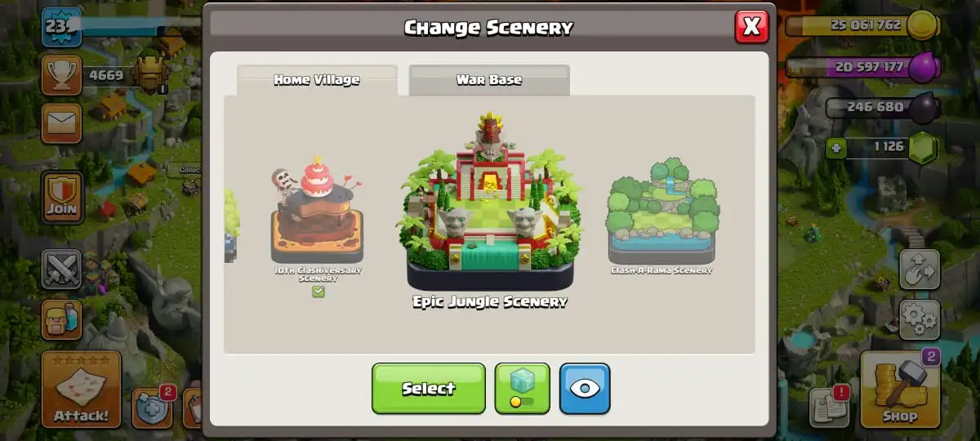Open the Shop hammer icon
Image resolution: width=980 pixels, height=441 pixels.
pyautogui.click(x=900, y=390)
